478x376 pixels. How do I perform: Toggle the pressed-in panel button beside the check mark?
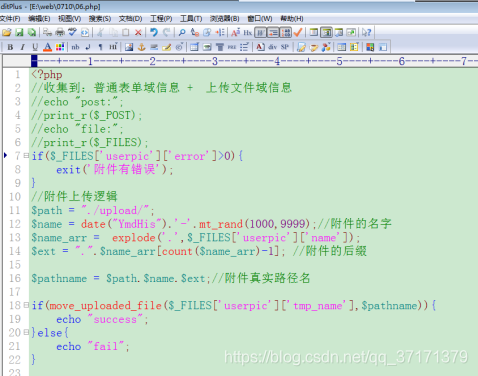point(326,32)
